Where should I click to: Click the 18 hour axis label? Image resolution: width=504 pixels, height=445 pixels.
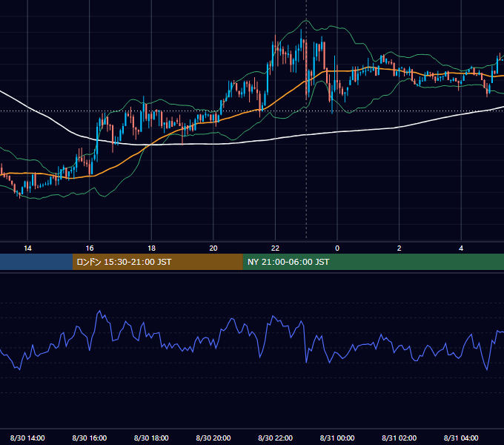coord(151,248)
